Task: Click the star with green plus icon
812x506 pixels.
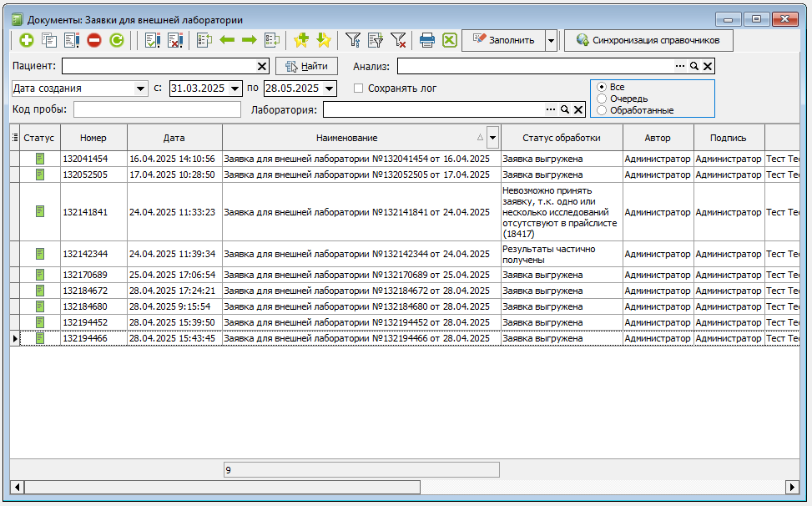Action: point(301,40)
